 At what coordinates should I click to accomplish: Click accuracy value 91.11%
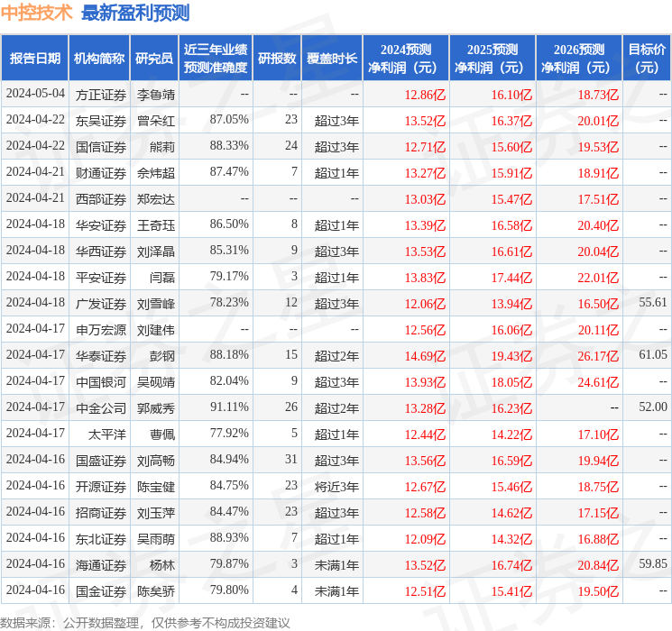tap(229, 407)
